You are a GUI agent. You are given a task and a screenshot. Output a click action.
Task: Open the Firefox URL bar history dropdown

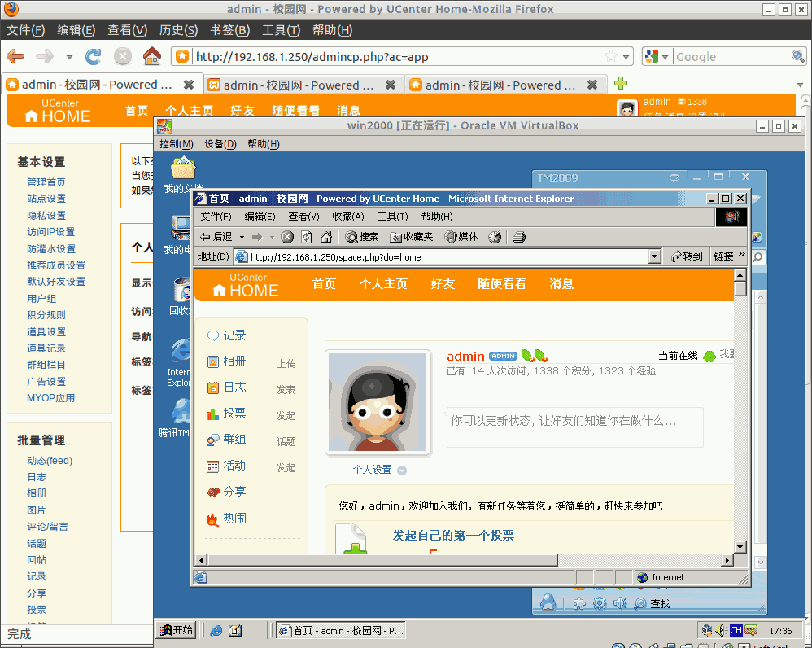click(x=626, y=56)
